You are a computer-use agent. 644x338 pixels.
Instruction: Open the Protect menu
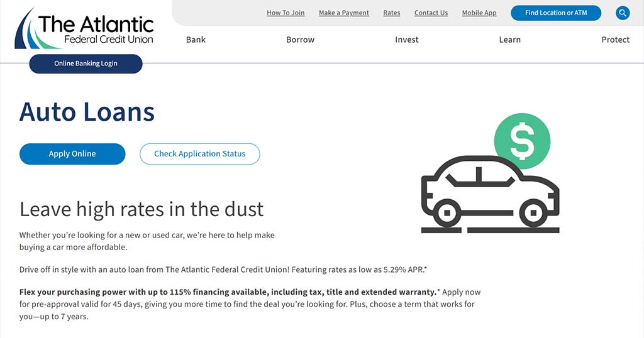click(615, 40)
